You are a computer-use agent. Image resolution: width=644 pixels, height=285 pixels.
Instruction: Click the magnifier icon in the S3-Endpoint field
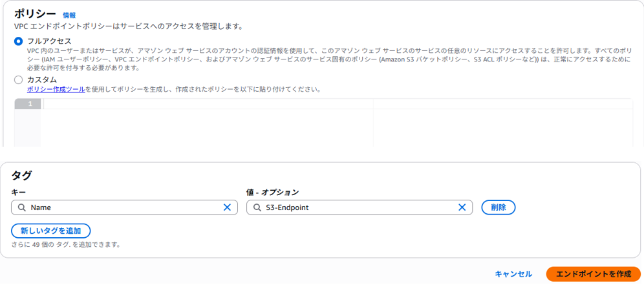pos(257,208)
